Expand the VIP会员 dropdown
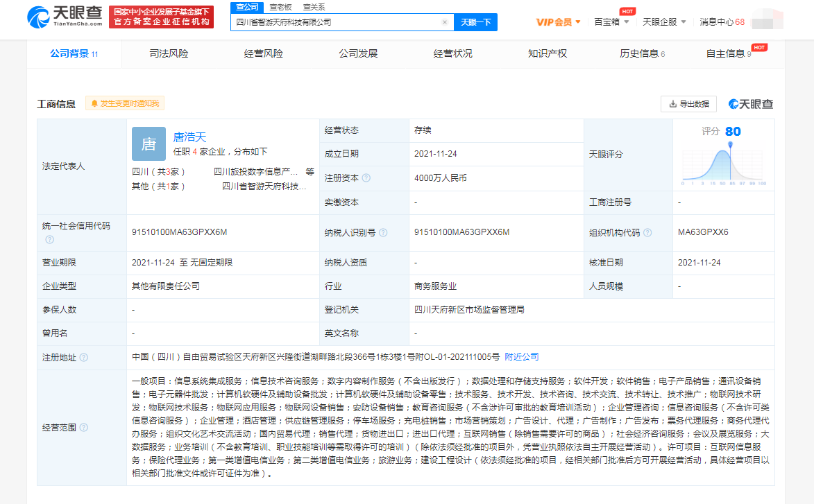This screenshot has width=814, height=504. click(x=559, y=22)
